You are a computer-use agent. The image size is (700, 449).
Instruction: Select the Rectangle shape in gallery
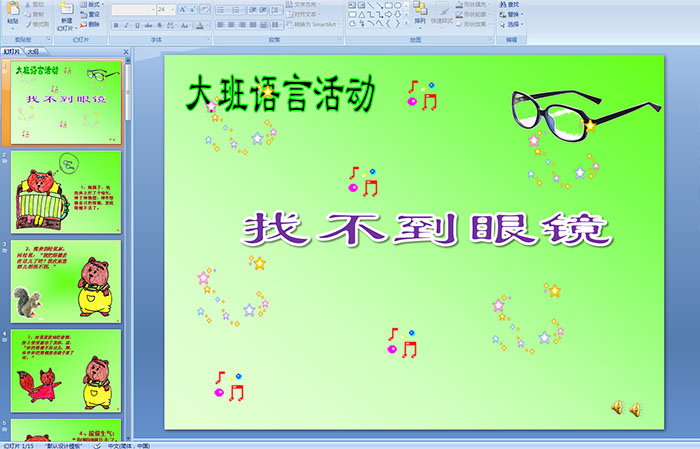[389, 5]
